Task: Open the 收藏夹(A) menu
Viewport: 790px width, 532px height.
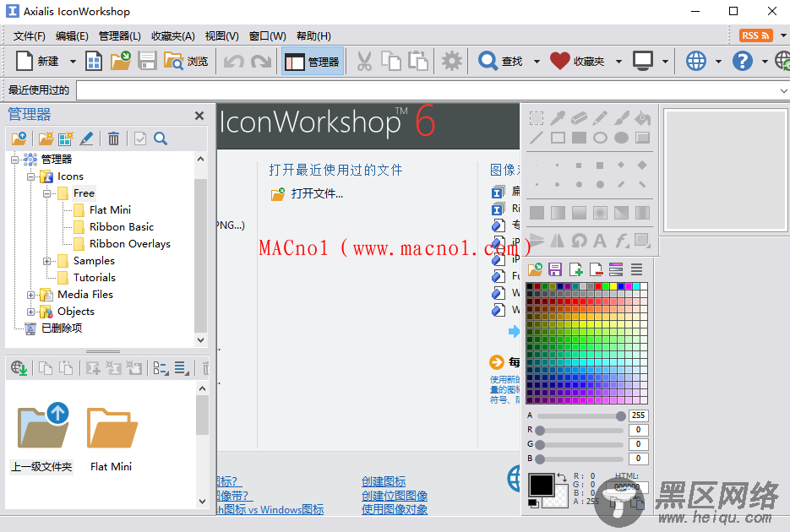Action: pos(173,36)
